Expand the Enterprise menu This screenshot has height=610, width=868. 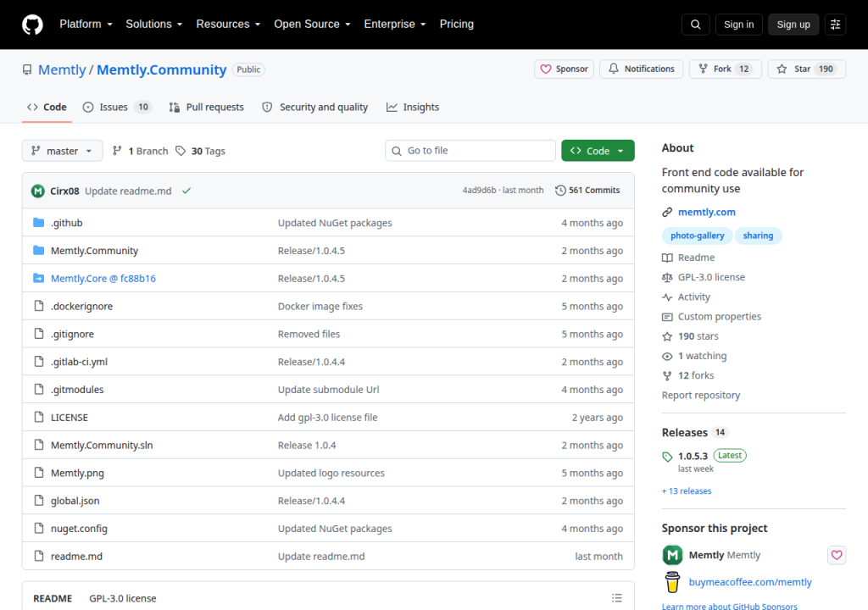click(x=395, y=24)
